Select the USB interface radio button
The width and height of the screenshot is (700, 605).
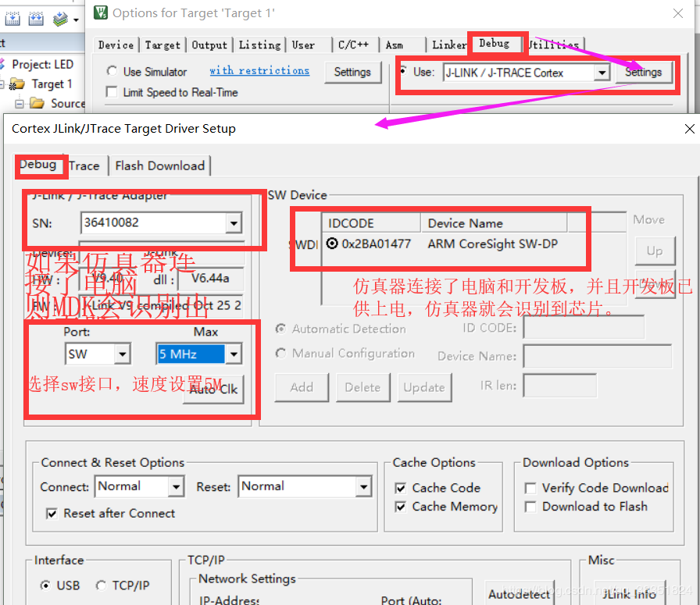point(45,585)
